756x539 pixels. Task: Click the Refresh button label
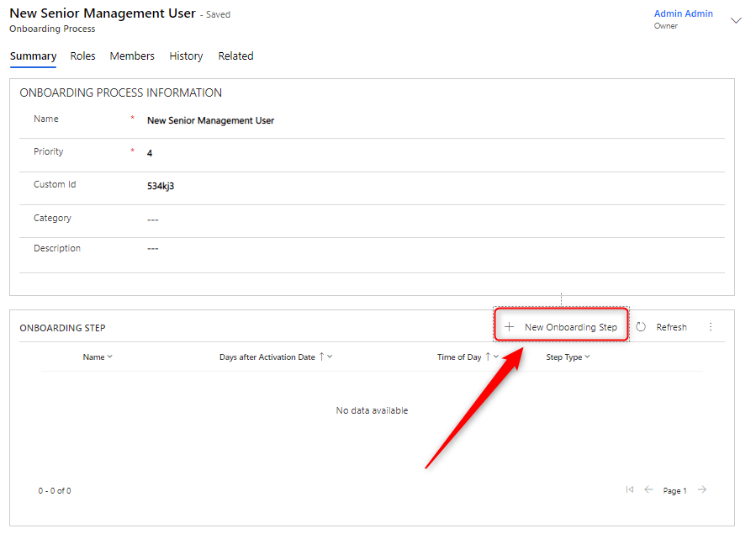tap(671, 327)
